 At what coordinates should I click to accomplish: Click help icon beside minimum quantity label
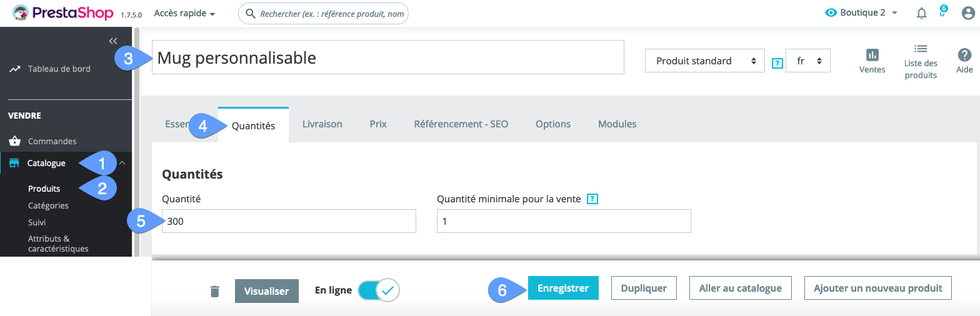[593, 199]
